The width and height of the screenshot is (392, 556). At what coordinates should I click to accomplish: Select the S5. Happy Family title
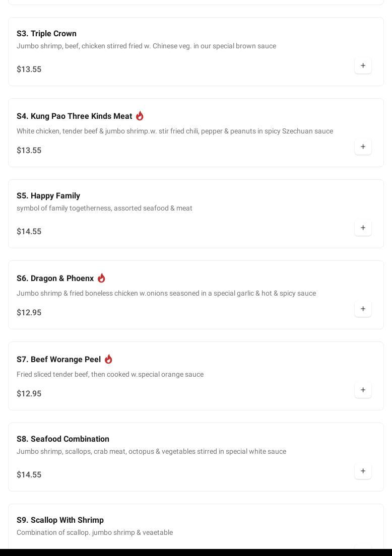[x=48, y=195]
